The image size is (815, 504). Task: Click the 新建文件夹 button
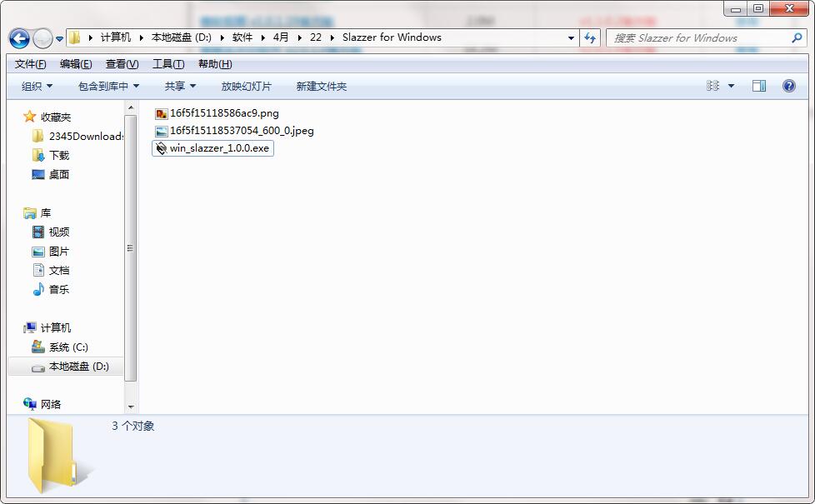point(321,86)
